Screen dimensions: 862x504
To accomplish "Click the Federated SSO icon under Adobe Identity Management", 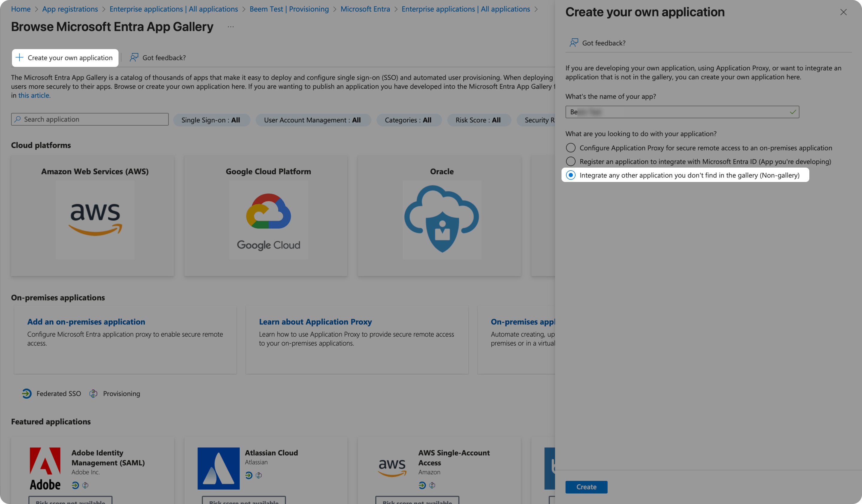I will [75, 485].
